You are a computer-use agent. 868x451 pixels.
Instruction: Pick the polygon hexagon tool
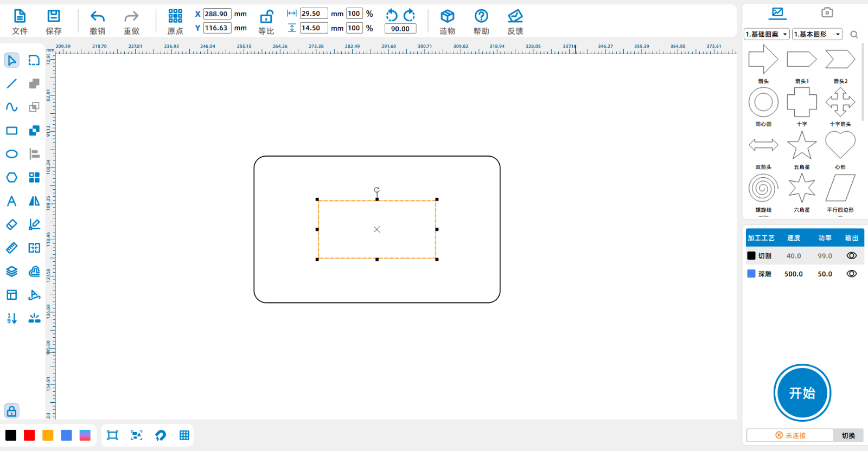click(x=11, y=178)
